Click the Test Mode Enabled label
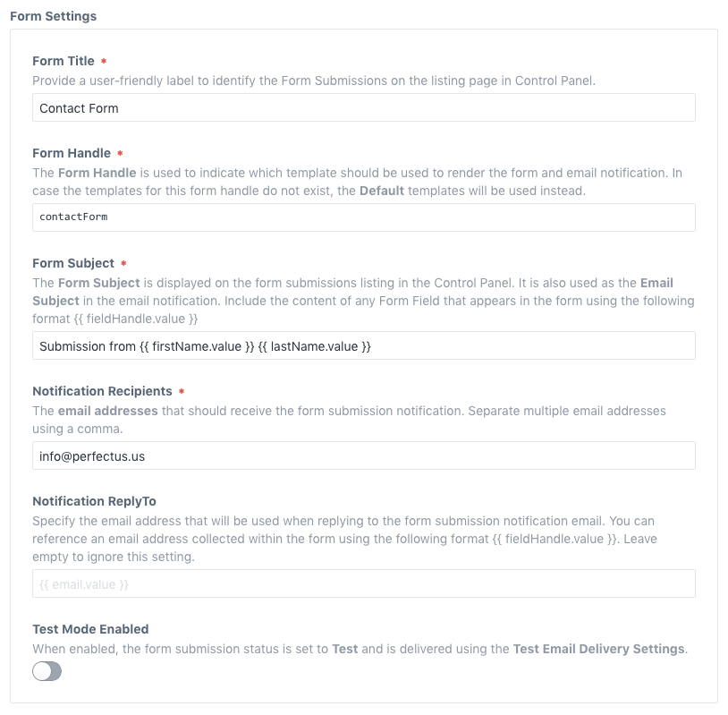Image resolution: width=728 pixels, height=715 pixels. pyautogui.click(x=90, y=629)
